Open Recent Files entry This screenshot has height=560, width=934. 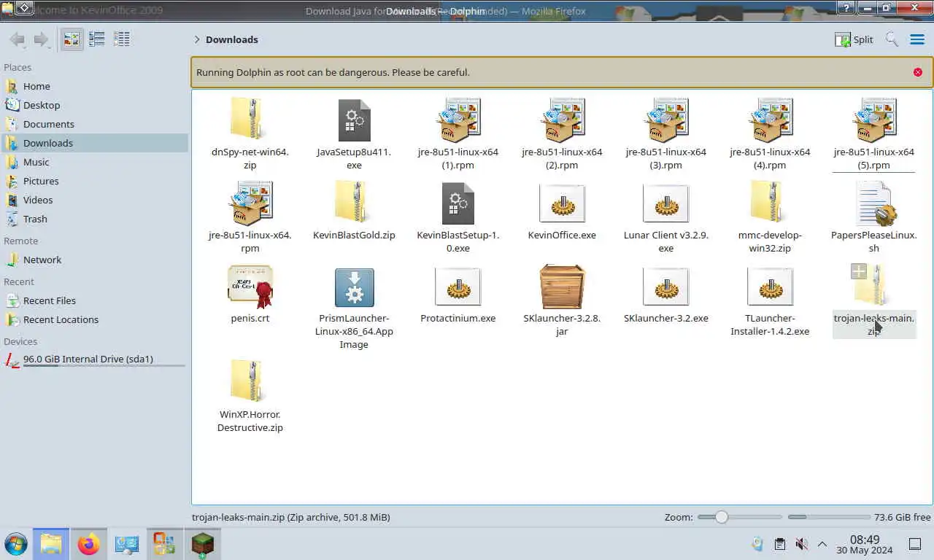coord(94,300)
